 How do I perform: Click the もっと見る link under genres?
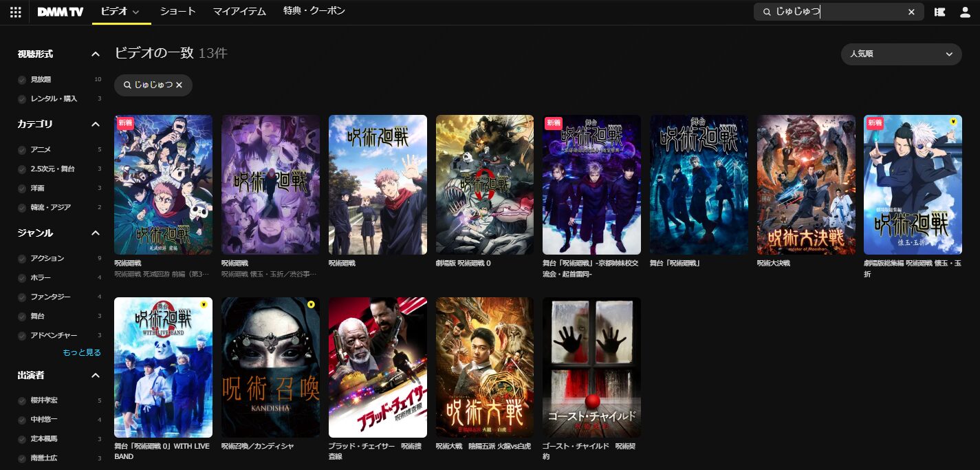click(x=82, y=353)
